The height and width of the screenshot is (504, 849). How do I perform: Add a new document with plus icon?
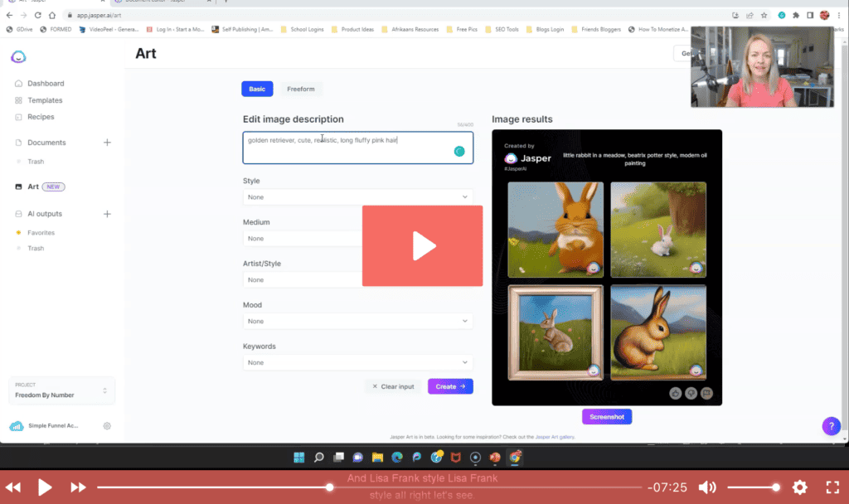[107, 143]
